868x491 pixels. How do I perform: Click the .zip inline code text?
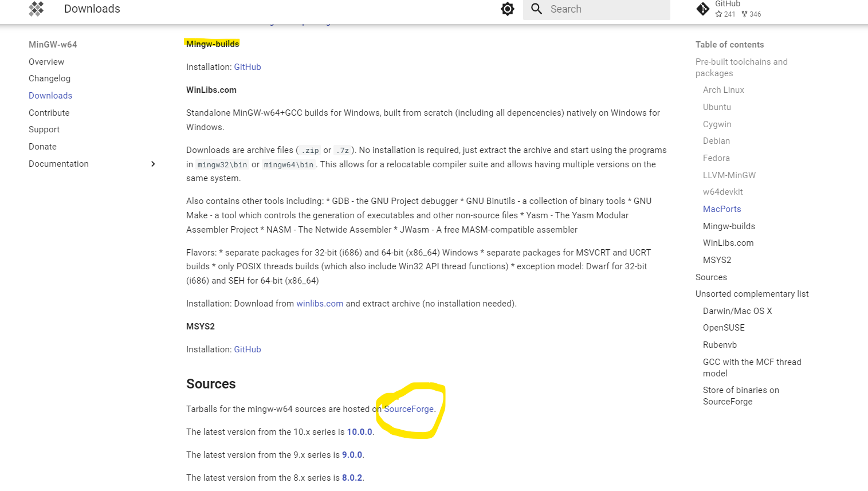(310, 151)
